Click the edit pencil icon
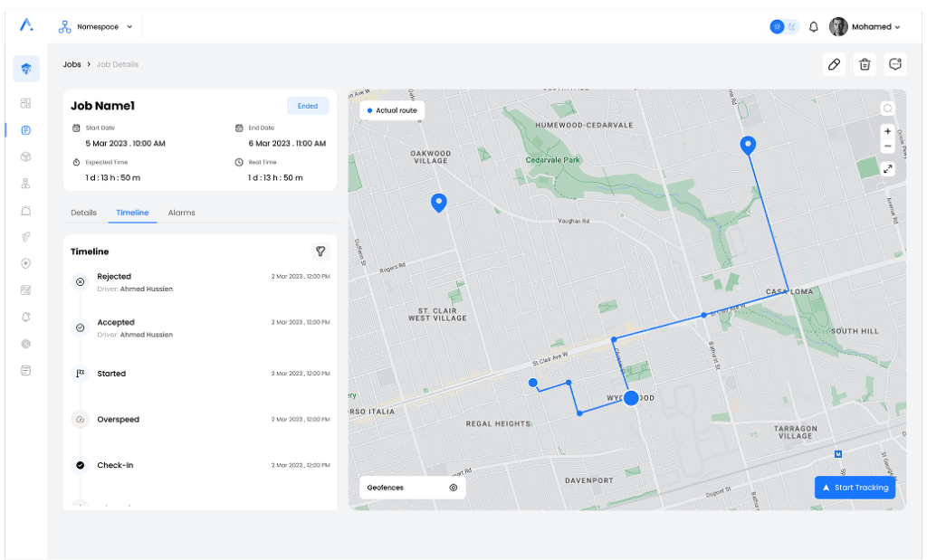The image size is (927, 560). [834, 64]
